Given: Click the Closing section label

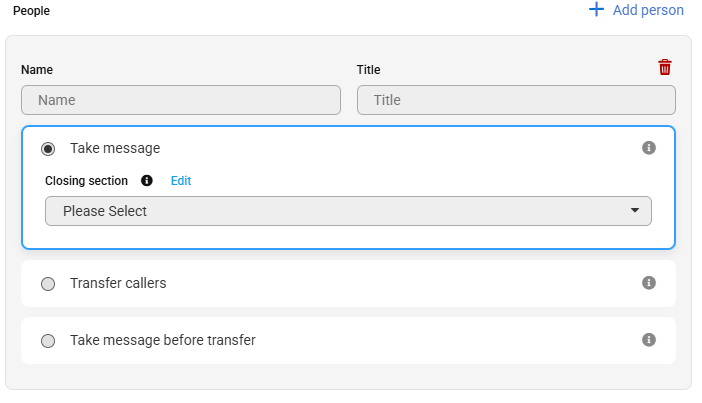Looking at the screenshot, I should tap(86, 180).
